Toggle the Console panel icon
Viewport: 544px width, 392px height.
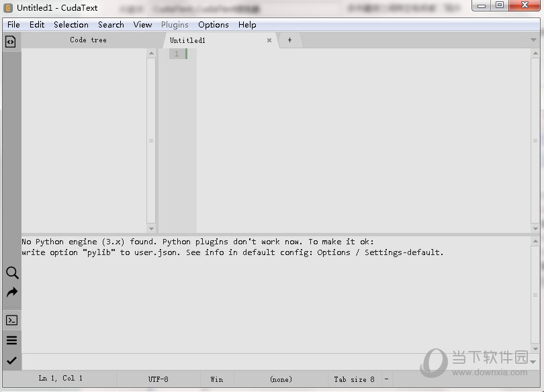11,320
